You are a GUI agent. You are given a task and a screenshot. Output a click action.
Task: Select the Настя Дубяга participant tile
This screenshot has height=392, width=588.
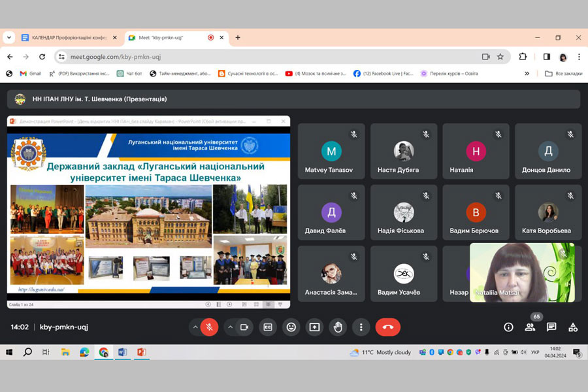(404, 151)
